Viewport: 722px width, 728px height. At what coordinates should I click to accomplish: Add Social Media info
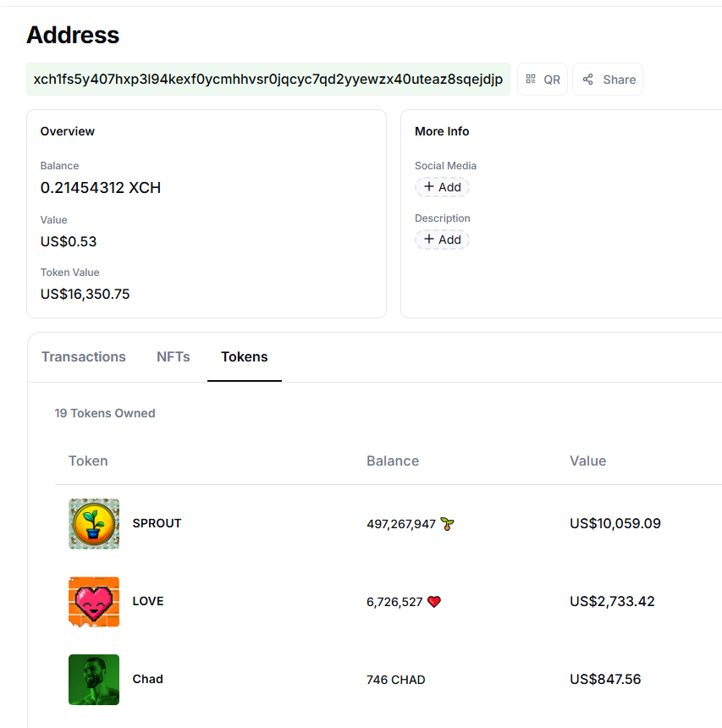coord(442,187)
